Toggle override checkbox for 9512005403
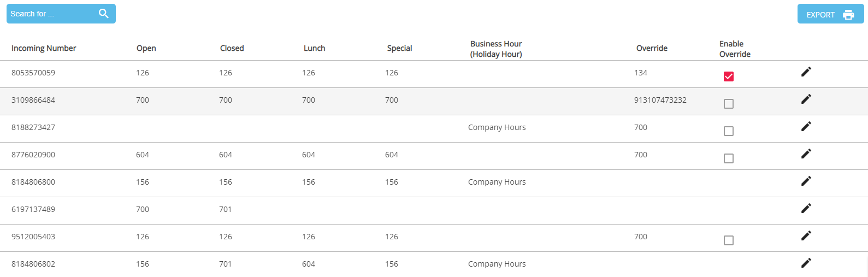868x277 pixels. pyautogui.click(x=729, y=240)
